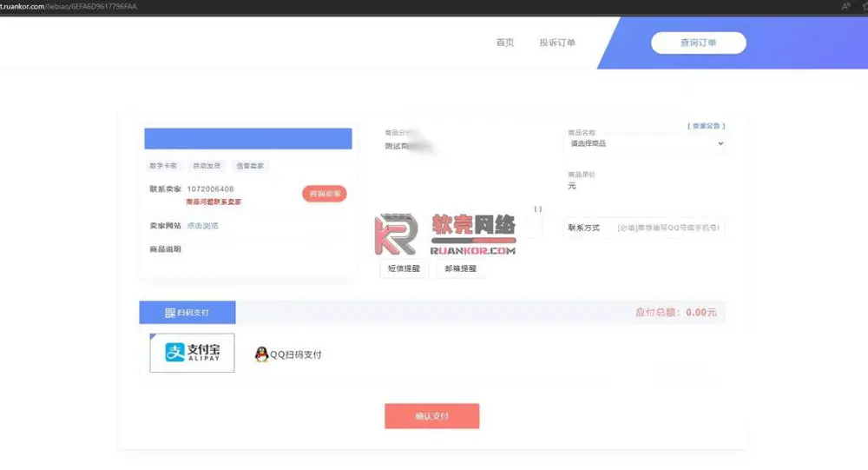Click the 商品单价 label

coord(582,175)
